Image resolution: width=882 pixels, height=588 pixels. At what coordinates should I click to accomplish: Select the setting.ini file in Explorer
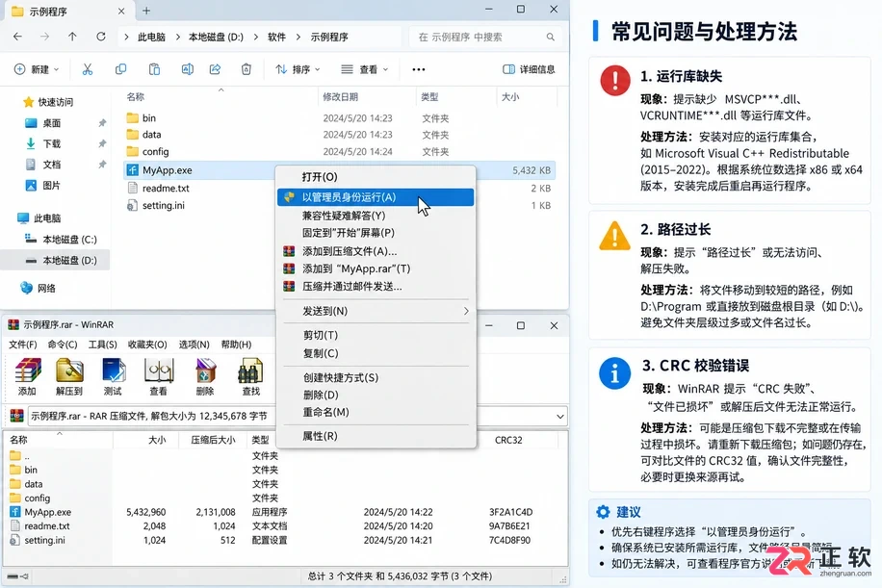tap(163, 205)
